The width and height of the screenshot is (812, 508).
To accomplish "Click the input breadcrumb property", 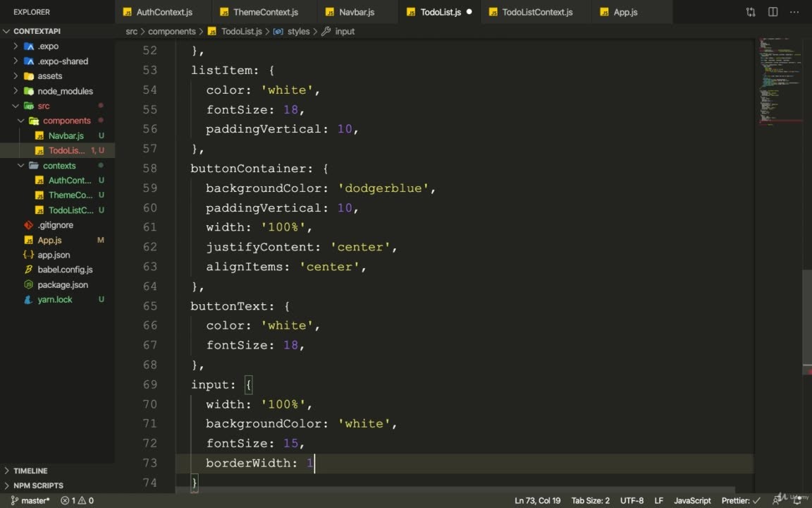I will click(x=345, y=32).
